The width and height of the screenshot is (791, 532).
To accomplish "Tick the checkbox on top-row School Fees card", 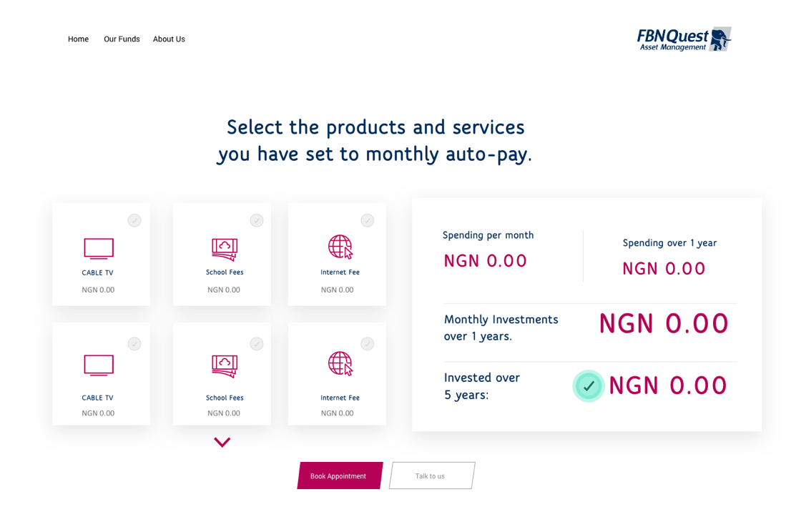I will click(257, 220).
